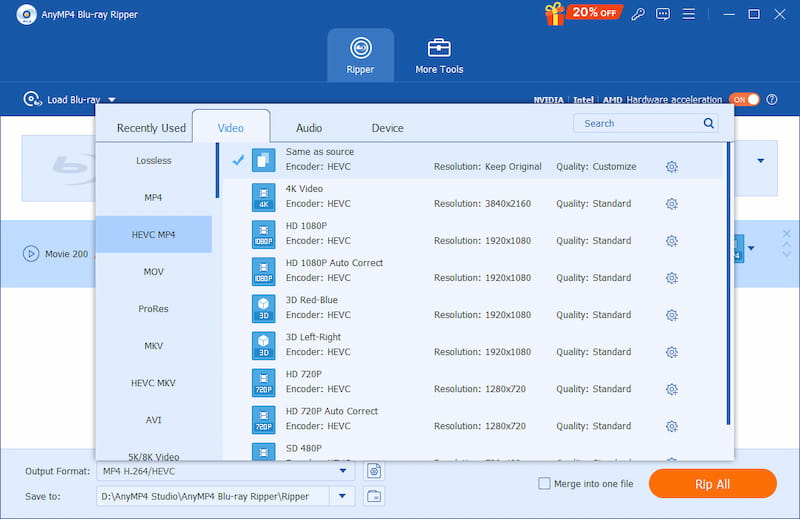Switch to the Audio tab
The image size is (800, 519).
click(x=309, y=128)
